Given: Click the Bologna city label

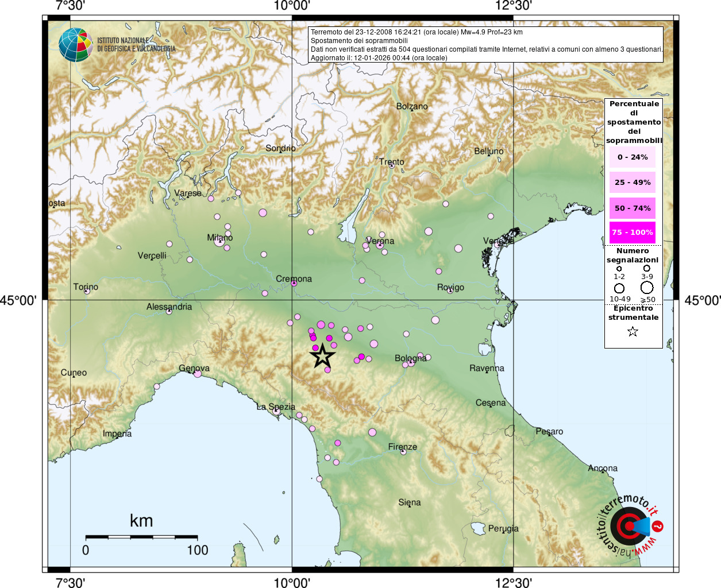Looking at the screenshot, I should (411, 358).
